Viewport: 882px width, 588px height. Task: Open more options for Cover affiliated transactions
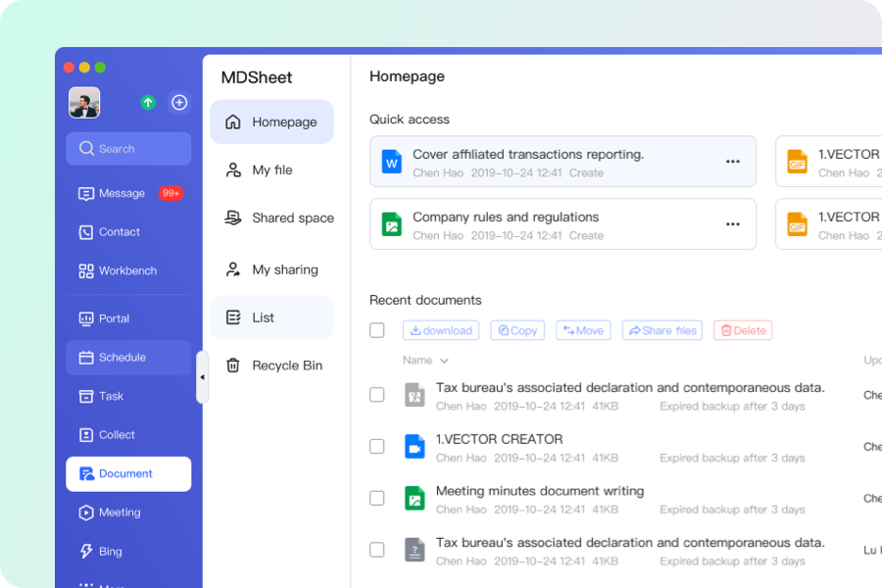coord(732,162)
